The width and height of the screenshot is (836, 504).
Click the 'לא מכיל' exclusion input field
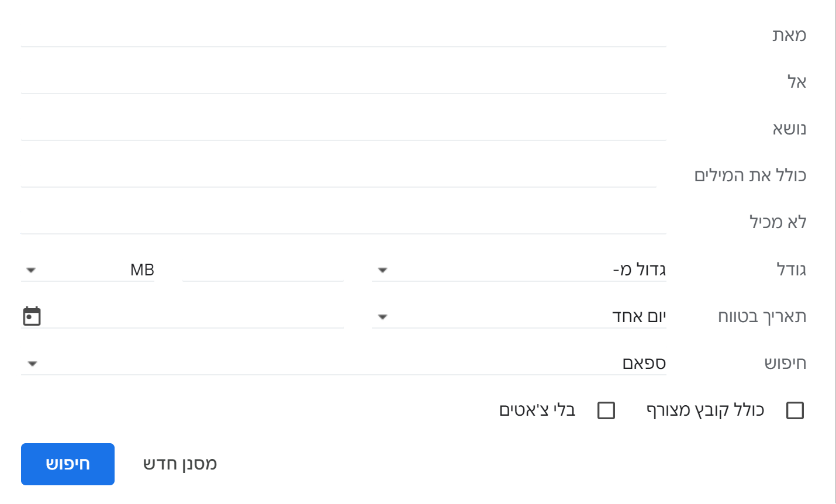pyautogui.click(x=343, y=222)
